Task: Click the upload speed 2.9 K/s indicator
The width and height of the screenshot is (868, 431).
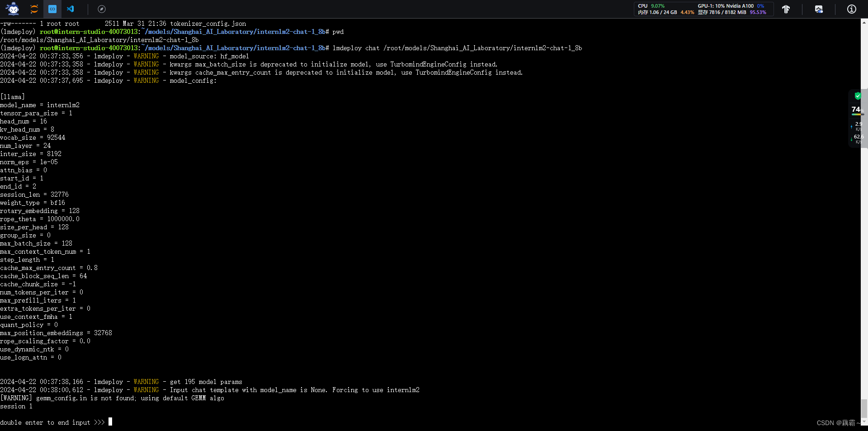Action: (x=858, y=126)
